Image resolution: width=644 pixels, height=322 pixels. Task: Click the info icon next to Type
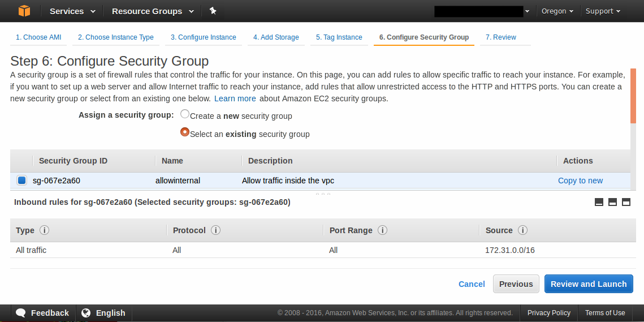(x=45, y=230)
